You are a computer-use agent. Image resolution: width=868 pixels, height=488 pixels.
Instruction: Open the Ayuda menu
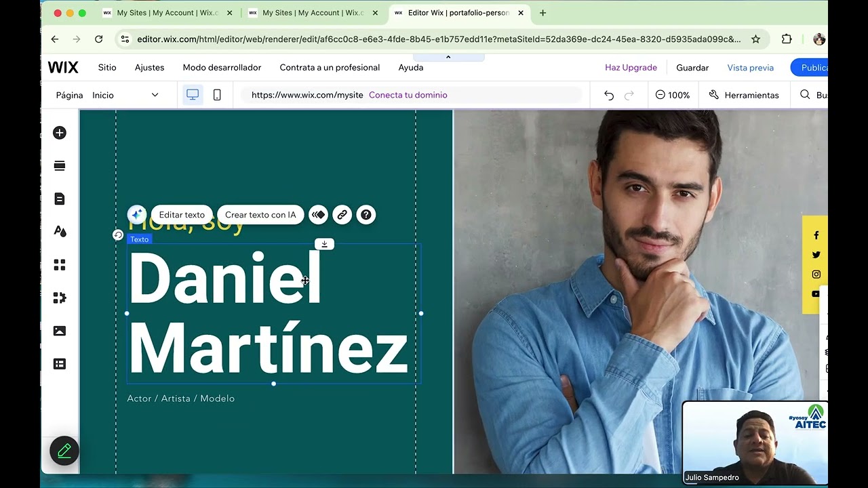[x=411, y=67]
